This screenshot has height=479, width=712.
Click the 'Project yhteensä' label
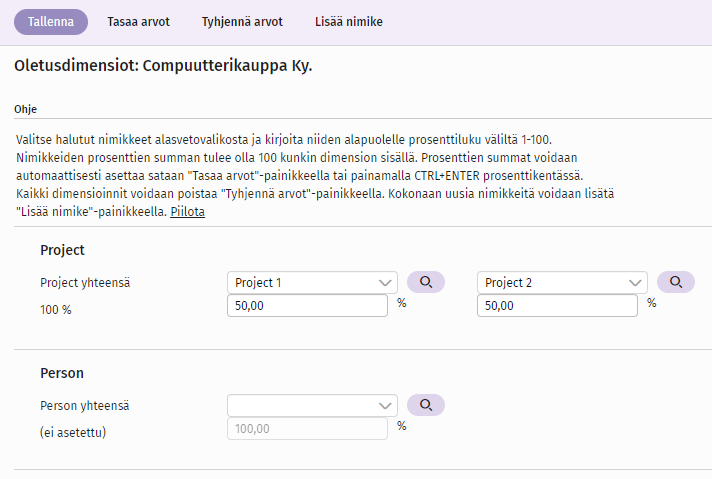point(85,283)
